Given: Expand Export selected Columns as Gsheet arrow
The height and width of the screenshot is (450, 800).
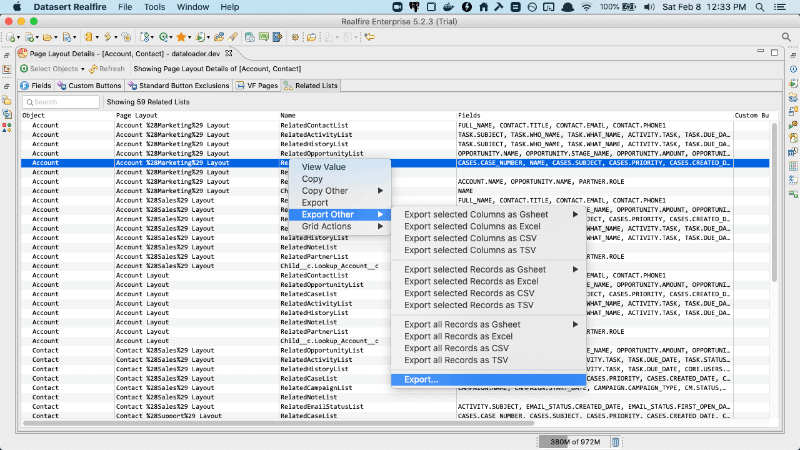Looking at the screenshot, I should point(575,215).
